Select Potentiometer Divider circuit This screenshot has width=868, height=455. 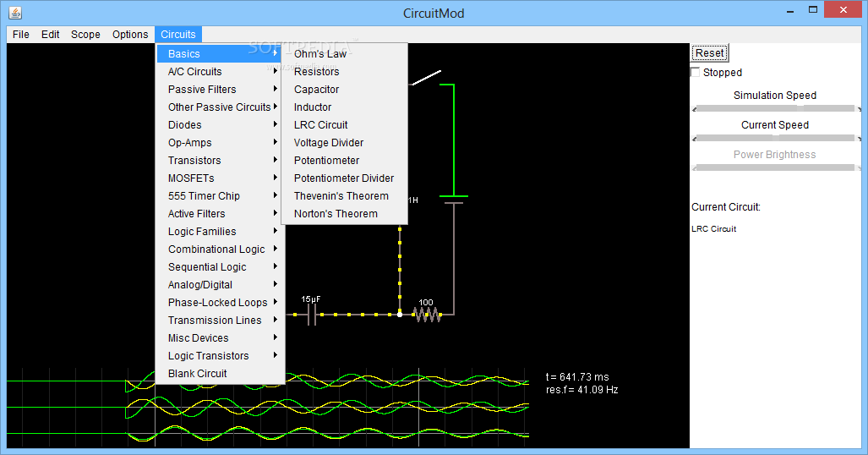click(x=344, y=178)
